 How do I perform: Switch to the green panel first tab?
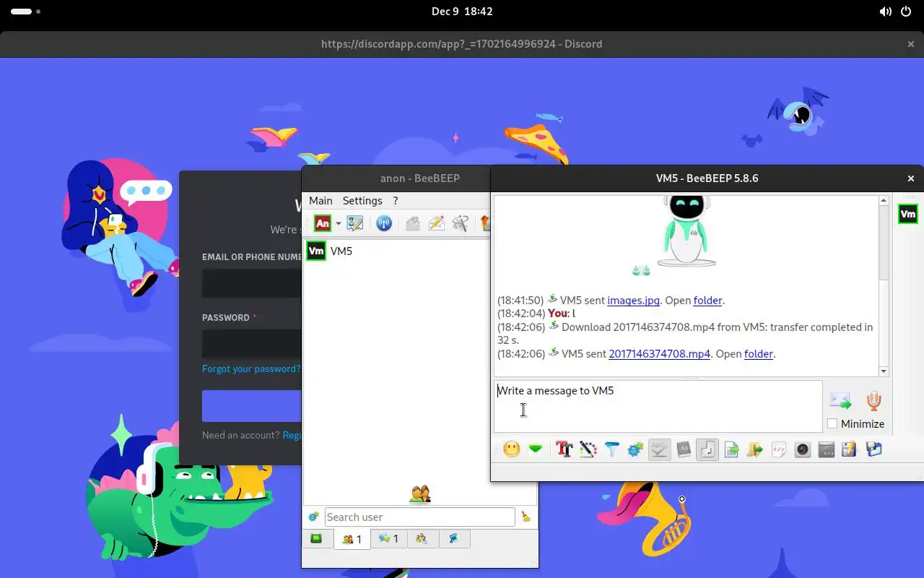tap(316, 539)
